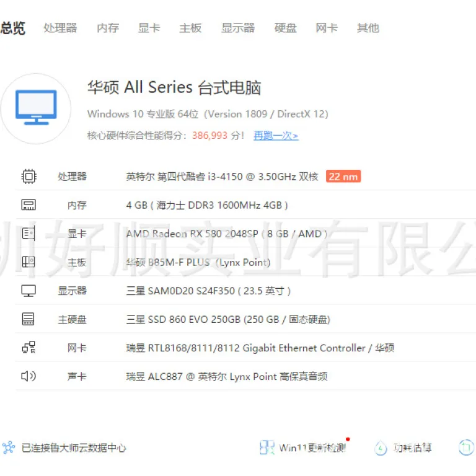The width and height of the screenshot is (476, 476).
Task: Click the blue desktop computer icon
Action: point(36,107)
